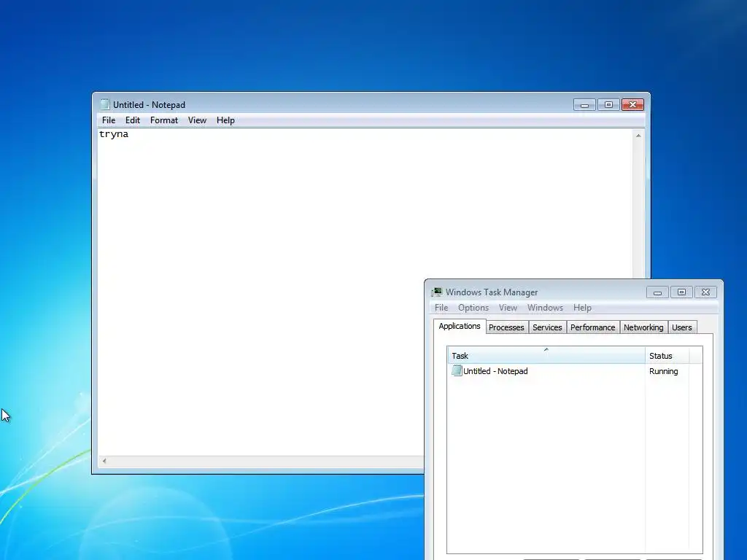This screenshot has width=747, height=560.
Task: Maximize the Windows Task Manager window
Action: click(x=681, y=292)
